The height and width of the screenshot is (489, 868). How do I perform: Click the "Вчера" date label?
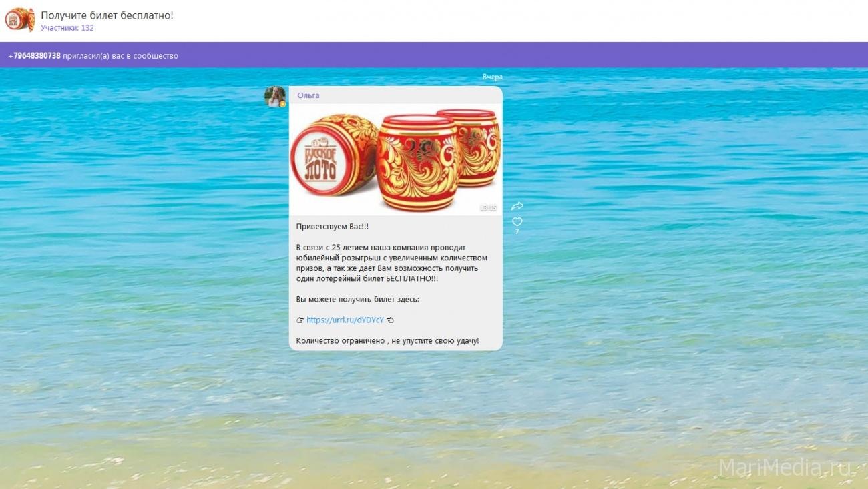coord(493,77)
